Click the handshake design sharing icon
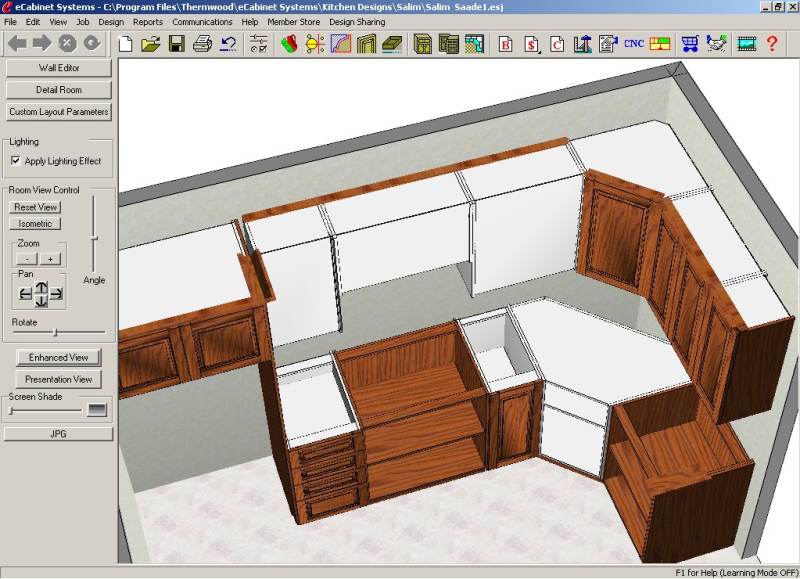The image size is (800, 579). pos(717,44)
